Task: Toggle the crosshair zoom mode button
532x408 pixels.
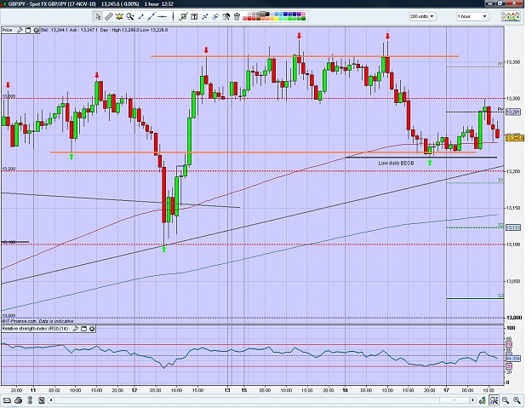Action: (494, 399)
